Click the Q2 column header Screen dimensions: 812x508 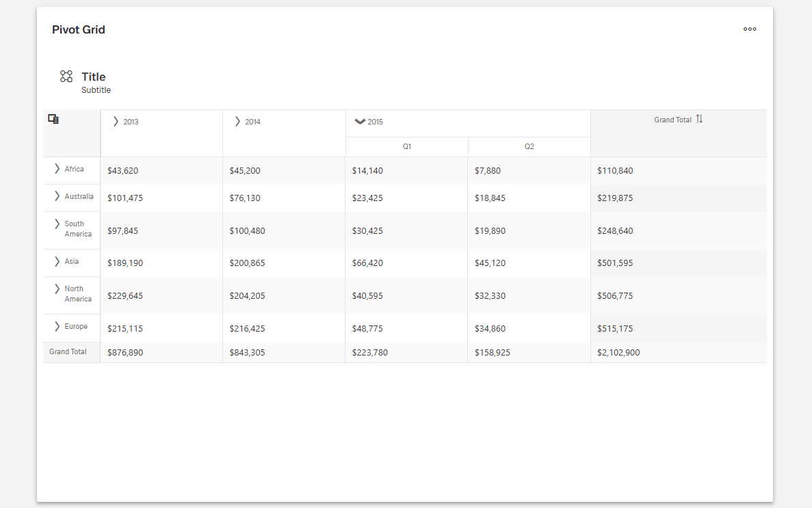529,147
